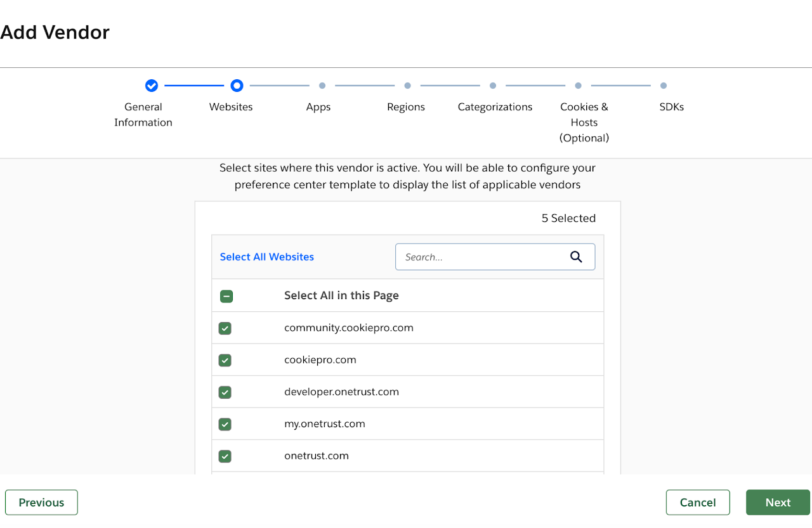Go to the Regions step label
This screenshot has width=812, height=528.
pyautogui.click(x=406, y=107)
